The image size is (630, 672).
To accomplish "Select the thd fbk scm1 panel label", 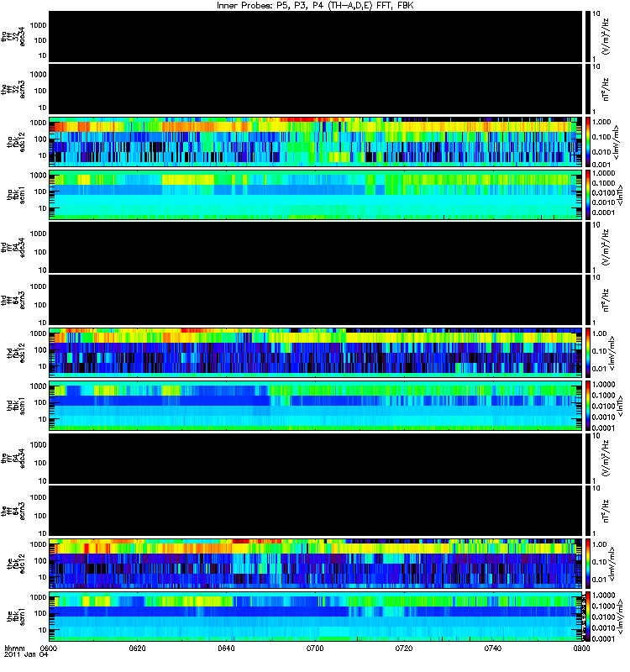I will 16,406.
